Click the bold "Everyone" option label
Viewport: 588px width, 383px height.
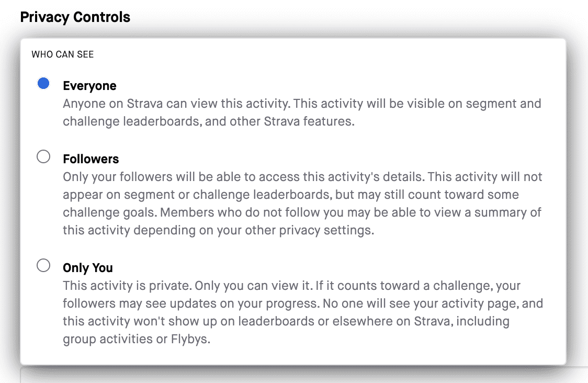pos(89,86)
